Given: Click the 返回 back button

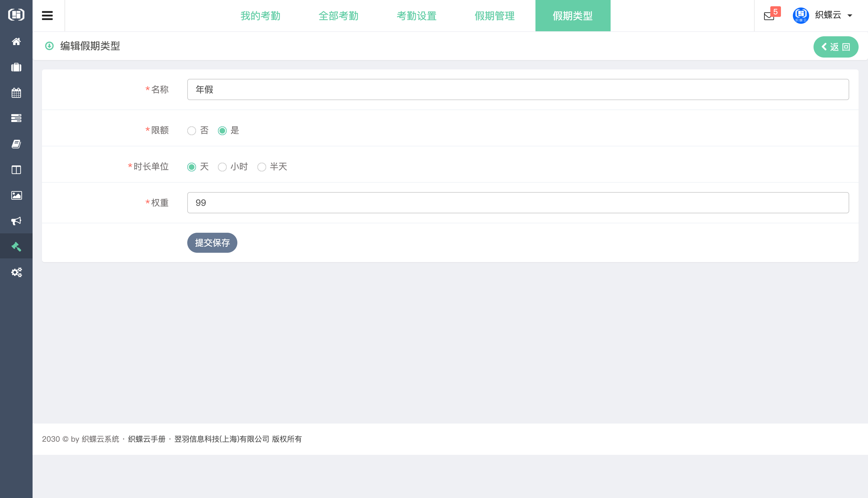Looking at the screenshot, I should (x=835, y=47).
